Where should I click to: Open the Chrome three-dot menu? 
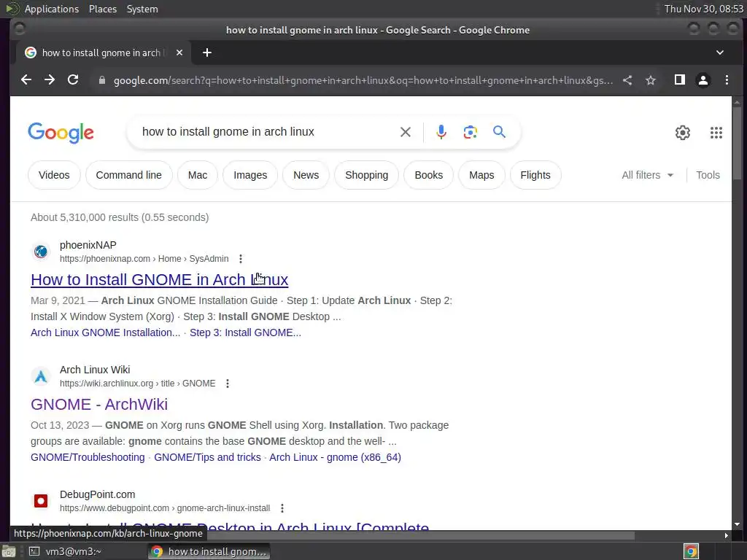(727, 80)
